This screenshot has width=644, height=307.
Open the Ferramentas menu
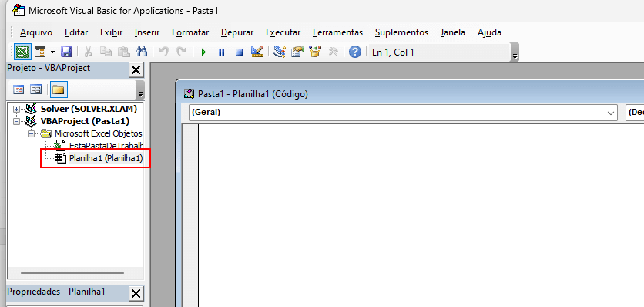click(337, 32)
